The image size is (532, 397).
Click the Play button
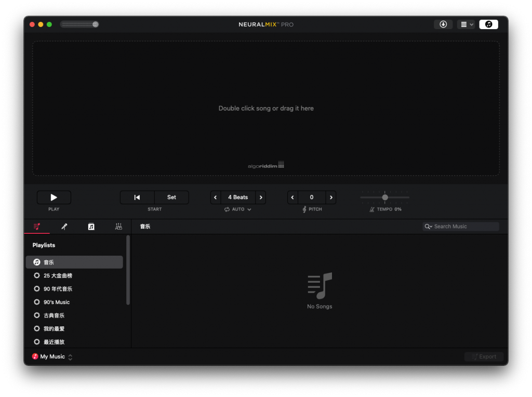[x=54, y=197]
